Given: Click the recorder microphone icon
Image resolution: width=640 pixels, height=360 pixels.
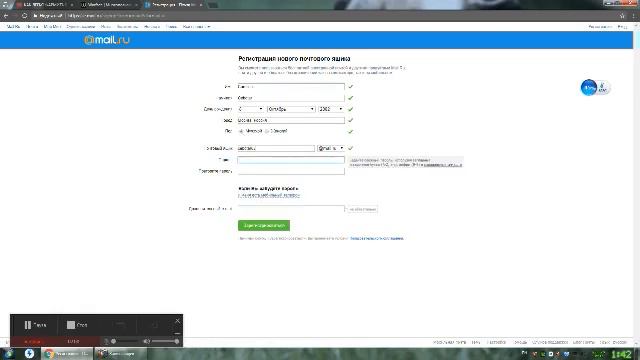Looking at the screenshot, I should tap(106, 341).
